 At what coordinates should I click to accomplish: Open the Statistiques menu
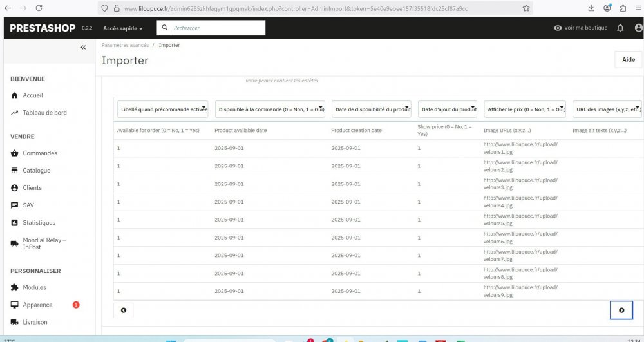pyautogui.click(x=39, y=223)
